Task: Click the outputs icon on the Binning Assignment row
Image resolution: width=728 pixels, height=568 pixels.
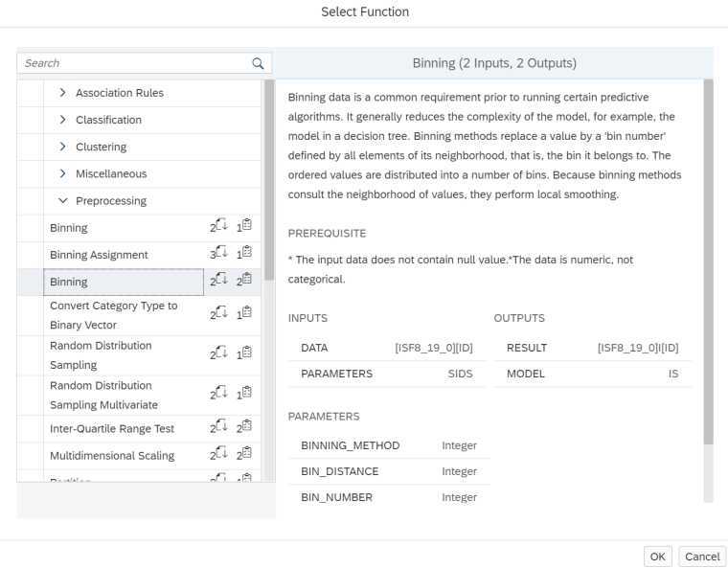Action: [x=244, y=255]
